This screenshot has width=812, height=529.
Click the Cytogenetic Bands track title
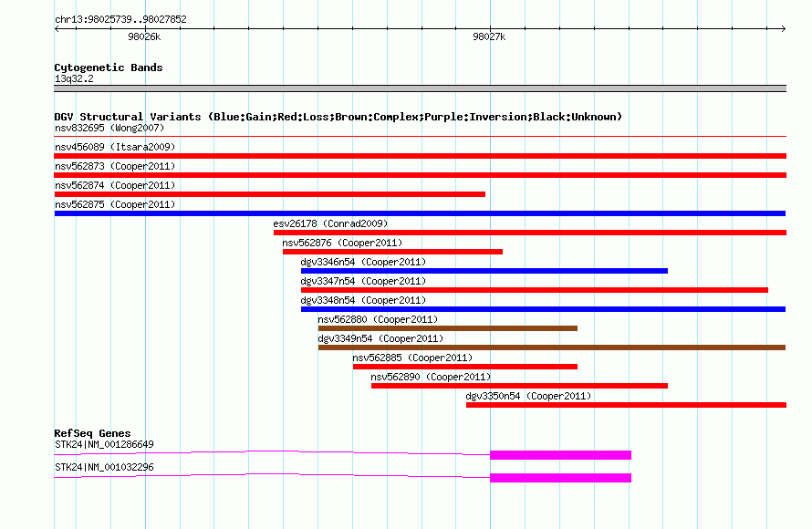(109, 67)
